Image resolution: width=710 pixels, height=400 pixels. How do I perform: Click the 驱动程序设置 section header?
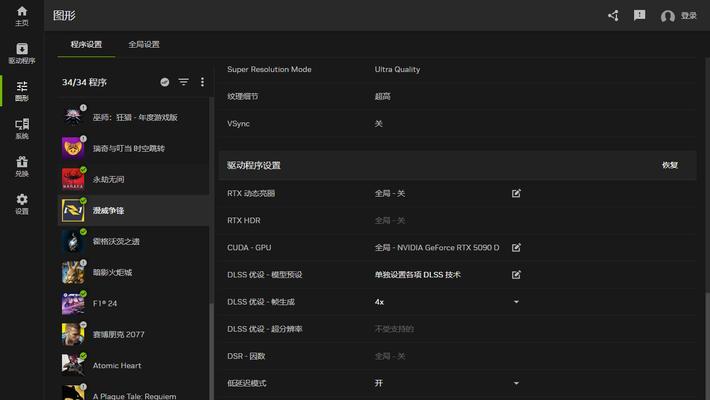(x=254, y=165)
